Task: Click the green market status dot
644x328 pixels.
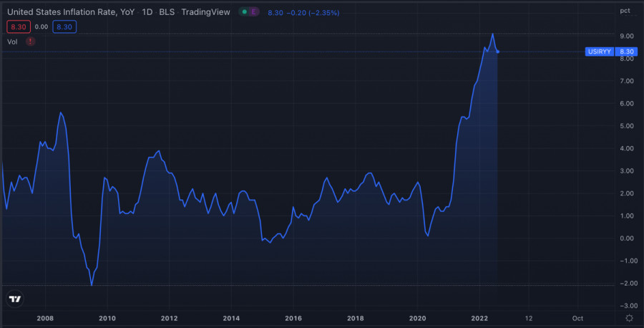Action: click(x=244, y=12)
